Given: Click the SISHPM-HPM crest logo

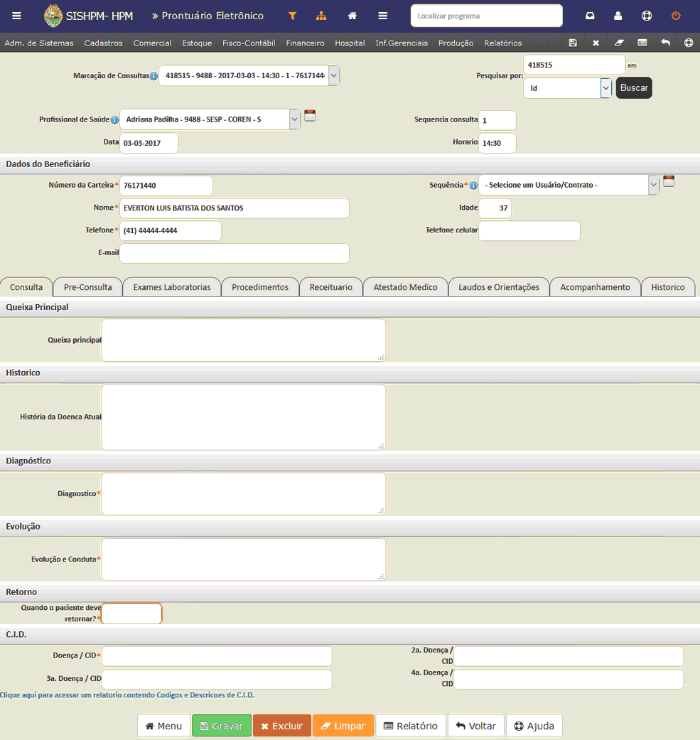Looking at the screenshot, I should pyautogui.click(x=53, y=16).
